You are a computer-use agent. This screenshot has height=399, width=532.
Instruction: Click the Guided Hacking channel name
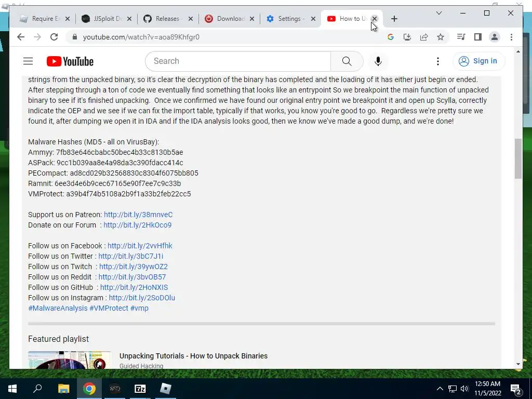[x=141, y=366]
